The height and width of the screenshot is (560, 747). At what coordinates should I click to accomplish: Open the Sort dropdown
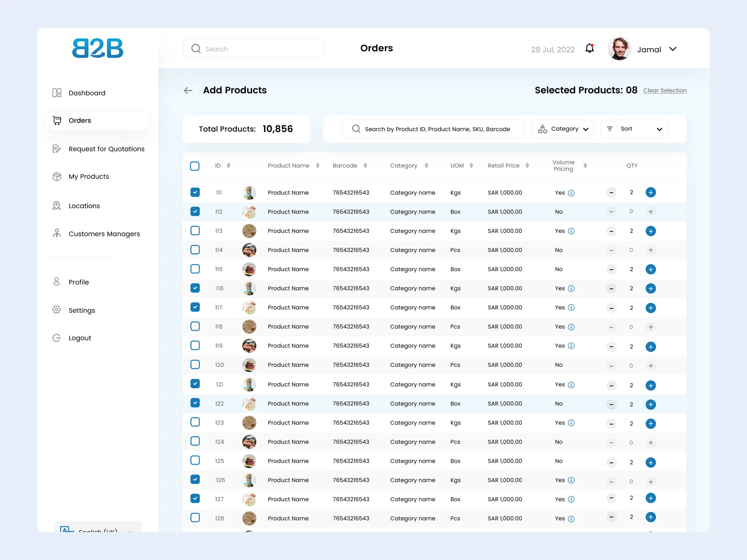coord(635,129)
